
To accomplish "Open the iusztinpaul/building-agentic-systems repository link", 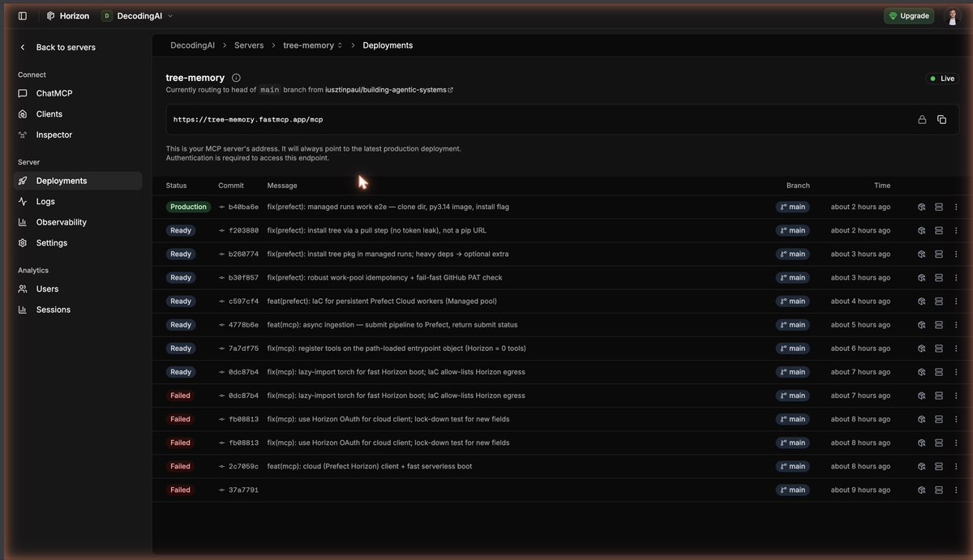I will [x=388, y=90].
